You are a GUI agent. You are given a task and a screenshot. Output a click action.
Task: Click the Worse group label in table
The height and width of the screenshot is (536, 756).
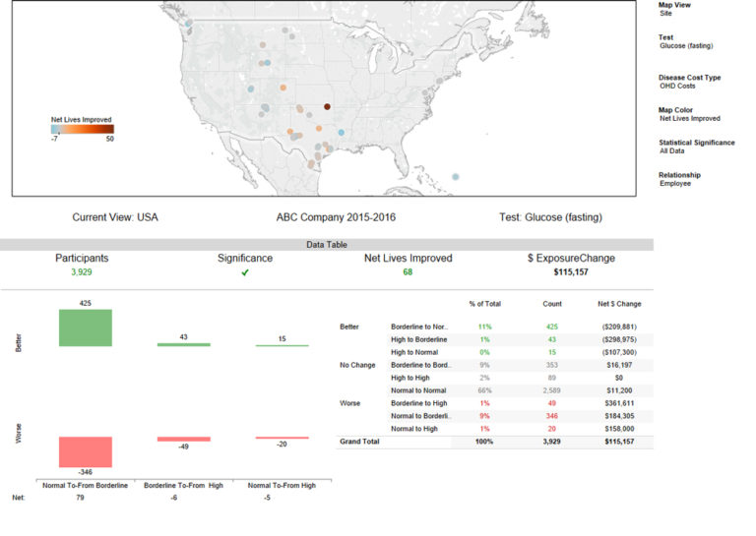349,403
